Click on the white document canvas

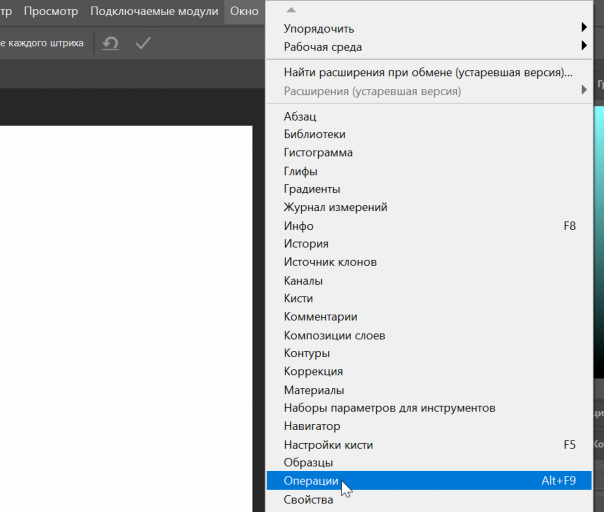[126, 319]
